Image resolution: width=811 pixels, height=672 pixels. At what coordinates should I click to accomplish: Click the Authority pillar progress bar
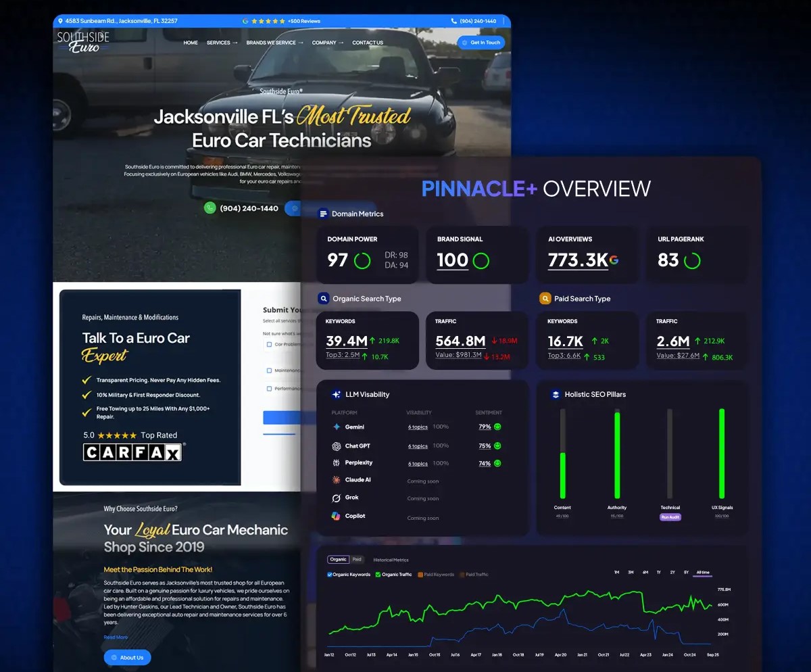(x=617, y=454)
